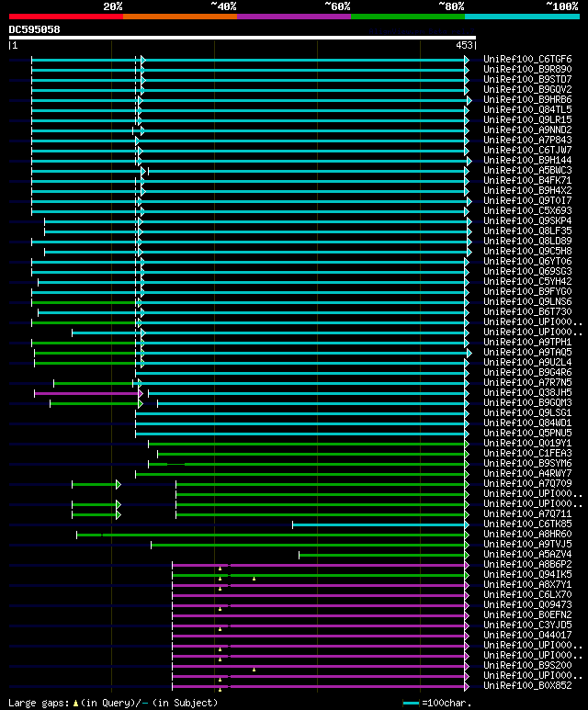This screenshot has width=588, height=710.
Task: Click the UniRef100_B9HRB6 label
Action: click(x=527, y=99)
